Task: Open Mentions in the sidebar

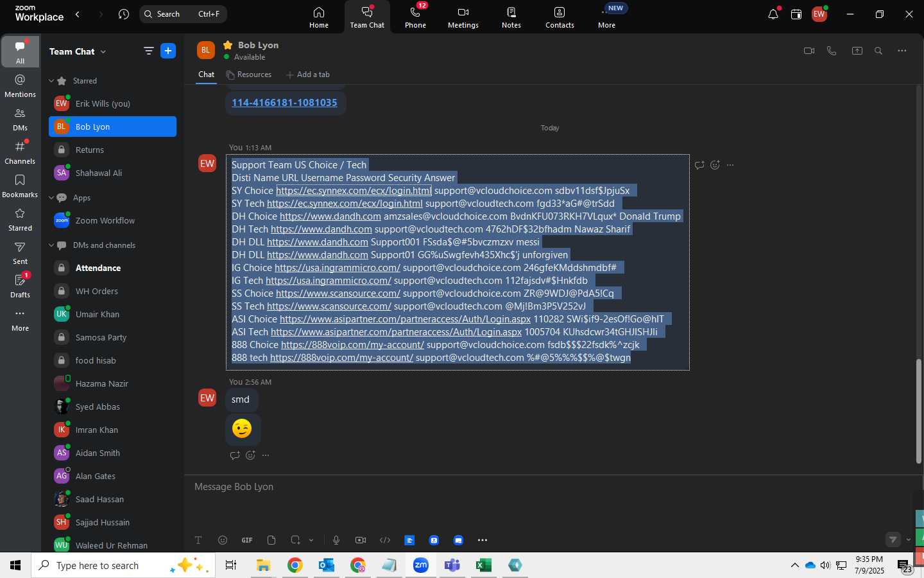Action: 20,85
